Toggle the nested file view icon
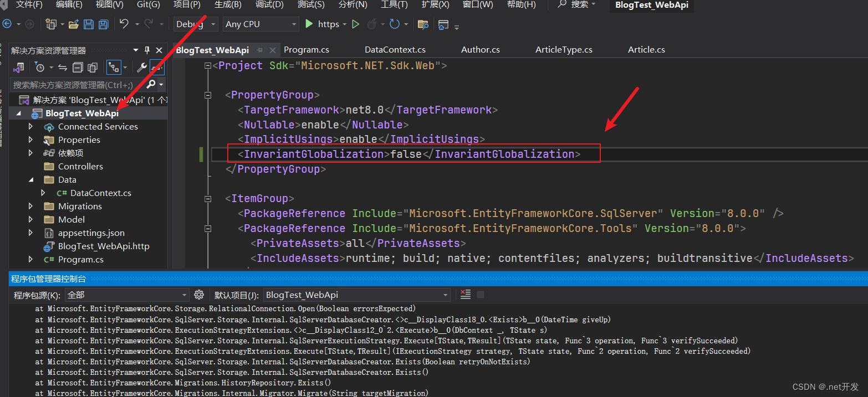This screenshot has width=868, height=397. click(x=113, y=67)
